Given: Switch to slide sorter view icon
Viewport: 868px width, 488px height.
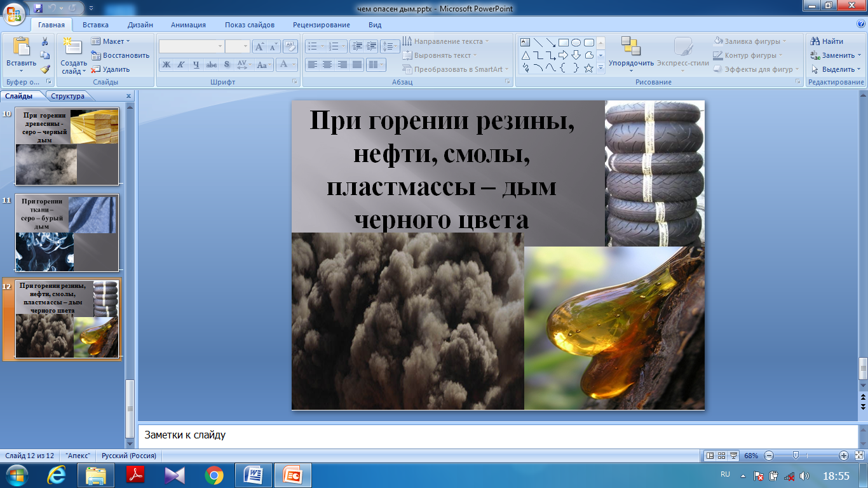Looking at the screenshot, I should click(722, 456).
